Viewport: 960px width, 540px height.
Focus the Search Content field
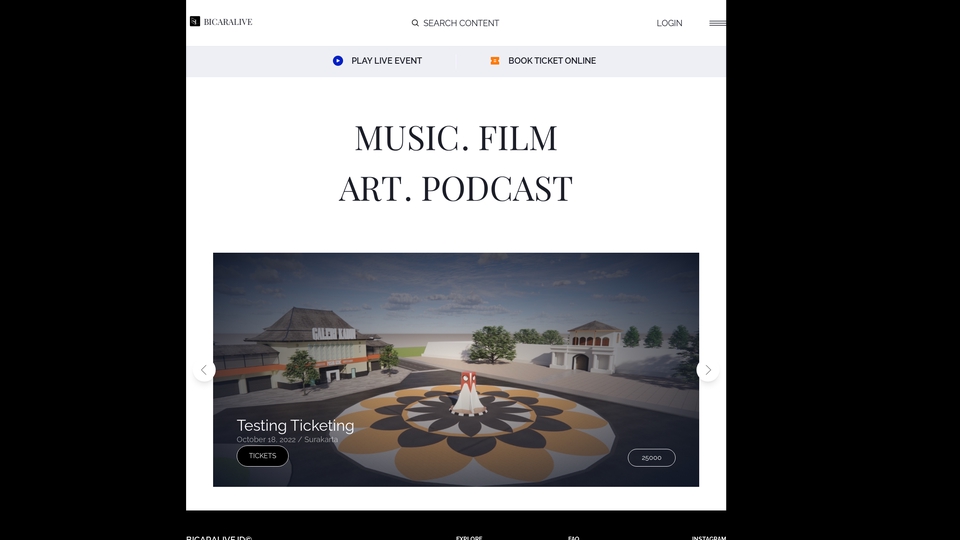[x=461, y=23]
